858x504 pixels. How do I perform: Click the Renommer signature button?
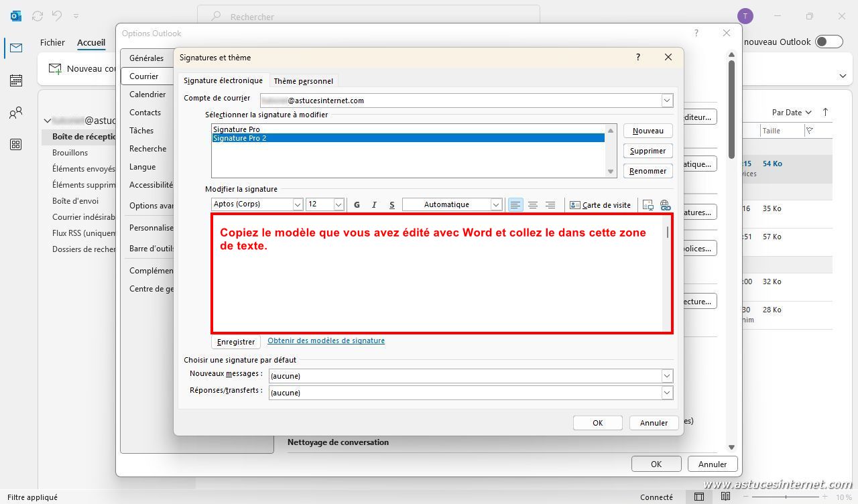point(648,171)
